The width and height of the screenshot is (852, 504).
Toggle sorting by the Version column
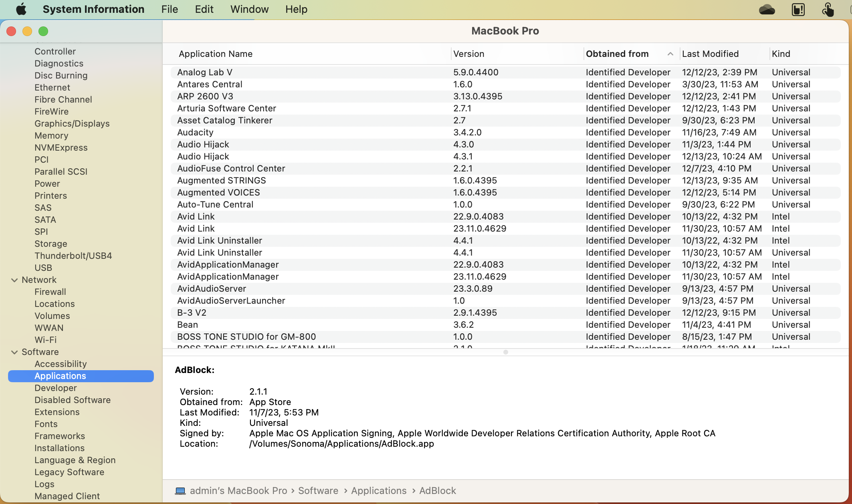[469, 54]
